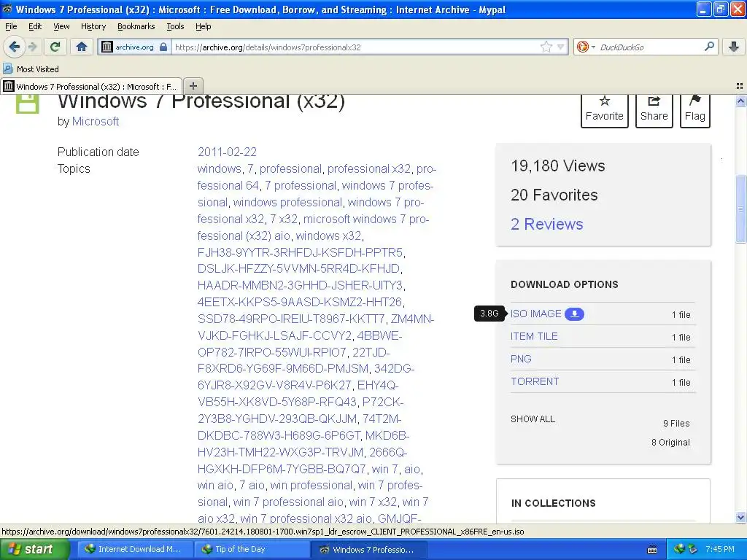The height and width of the screenshot is (560, 747).
Task: Click the Favorite star button
Action: (604, 110)
